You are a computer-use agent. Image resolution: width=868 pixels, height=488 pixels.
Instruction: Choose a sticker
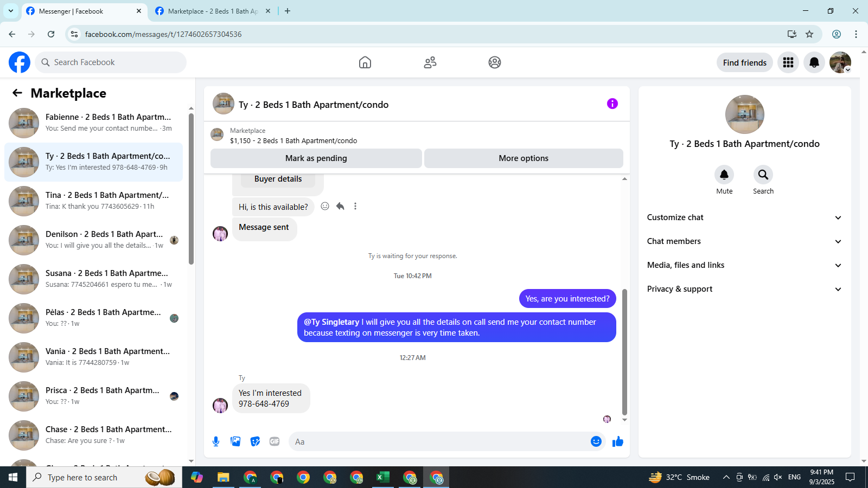pyautogui.click(x=255, y=441)
